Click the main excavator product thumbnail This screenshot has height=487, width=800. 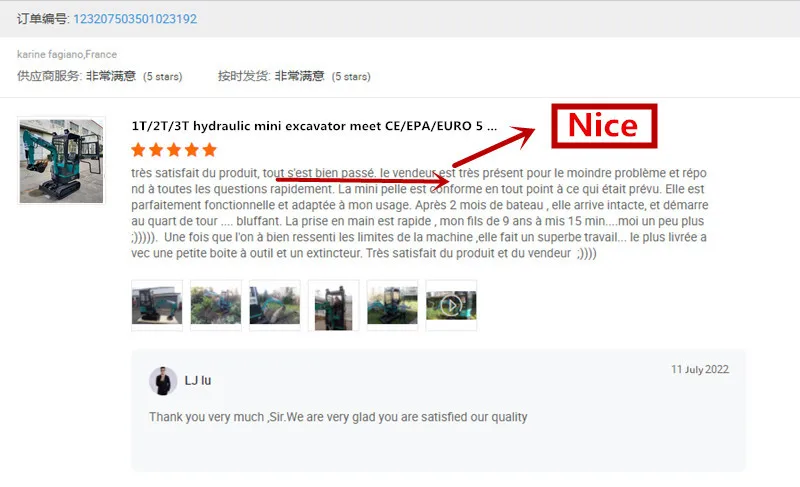61,161
